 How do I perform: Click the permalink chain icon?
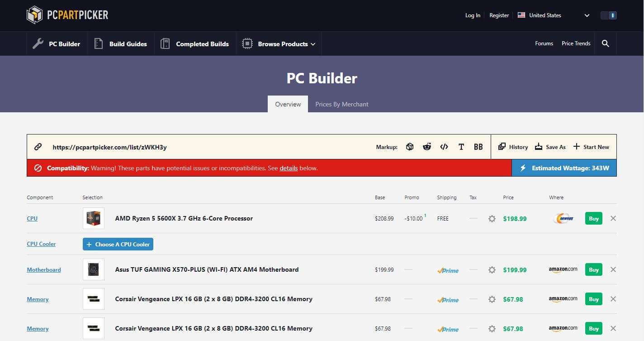pyautogui.click(x=38, y=147)
